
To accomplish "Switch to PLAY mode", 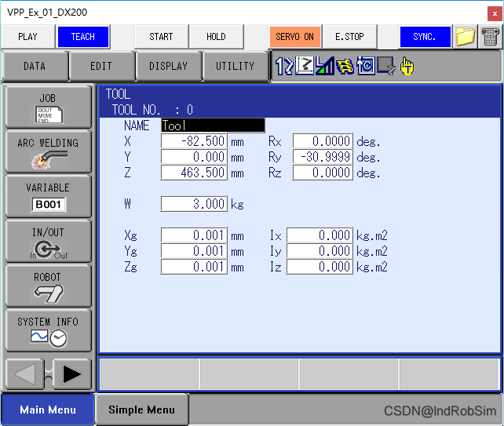I will (28, 37).
